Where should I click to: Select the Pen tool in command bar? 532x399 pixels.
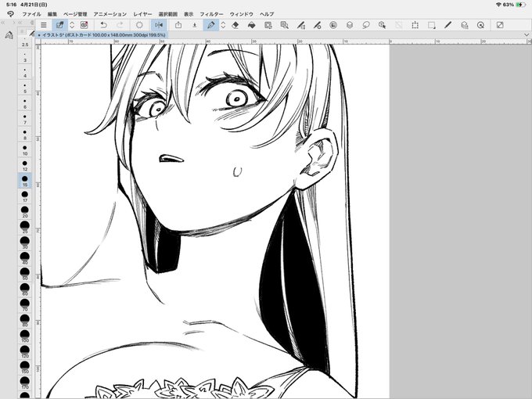tap(211, 25)
